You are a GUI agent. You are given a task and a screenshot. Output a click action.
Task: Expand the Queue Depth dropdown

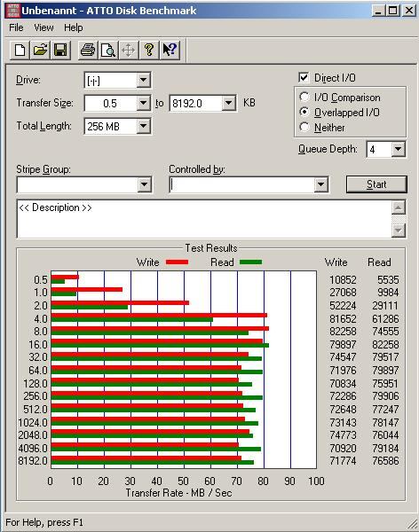pos(399,149)
